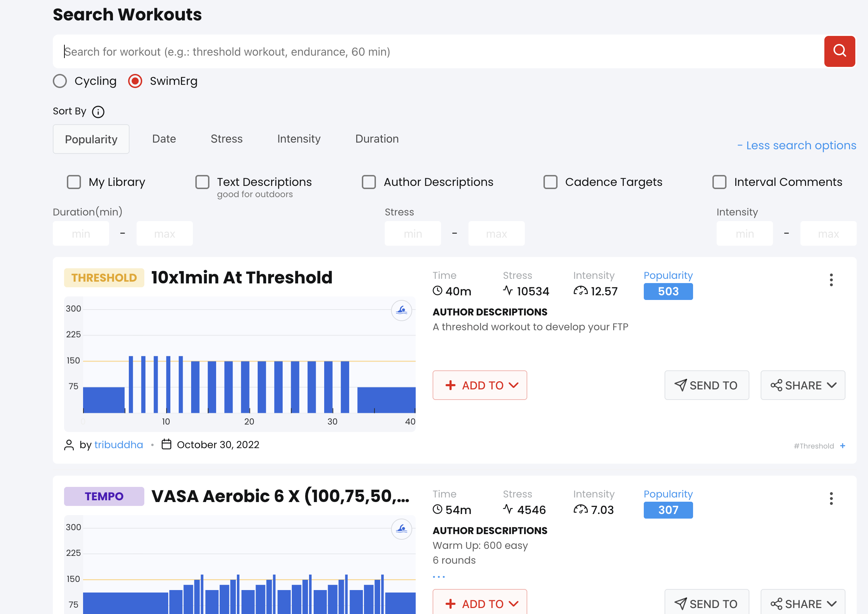Click Less search options link
The image size is (868, 614).
tap(797, 145)
